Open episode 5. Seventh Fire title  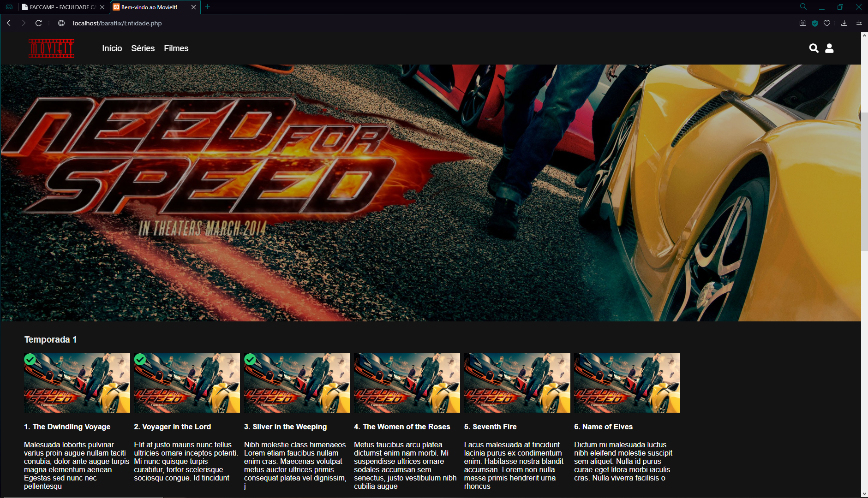491,427
